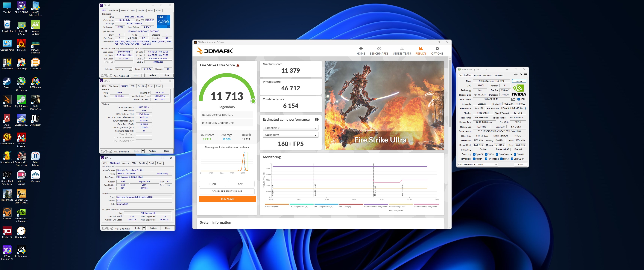Click the LOAD button in 3DMark
Screen dimensions: 644x270
coord(212,184)
